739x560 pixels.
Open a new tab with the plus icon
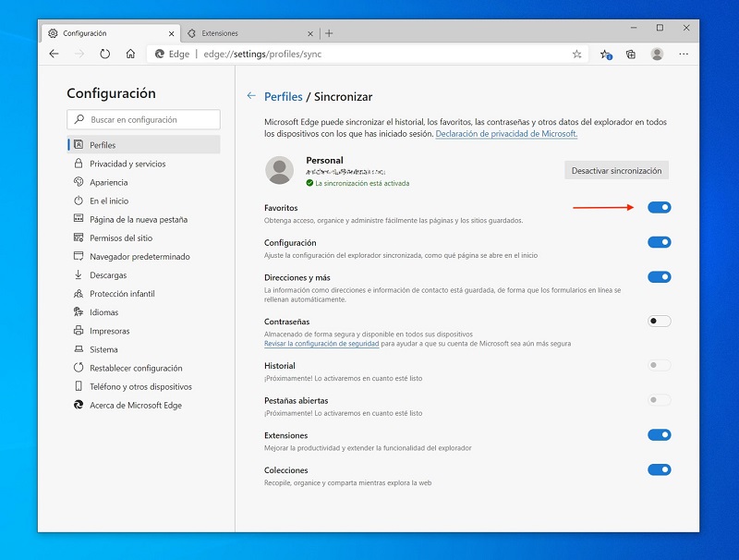point(329,33)
